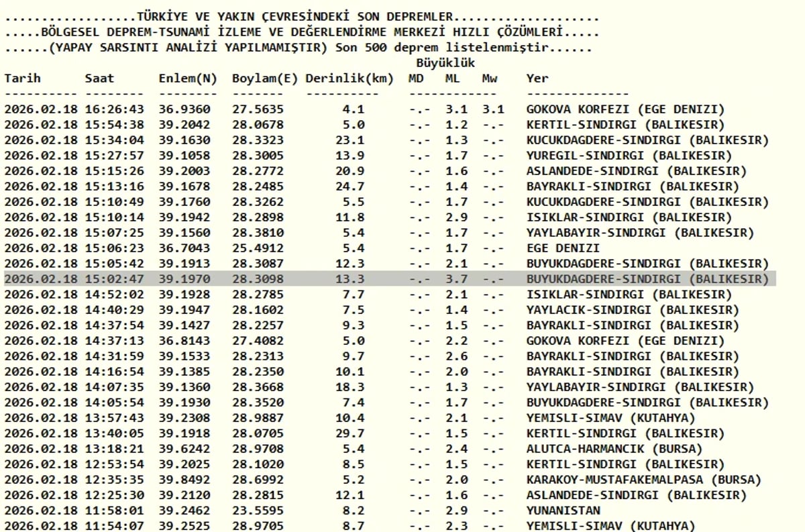Click 'YAYLACIK-SINDIRGI (BALIKESIR)' location
The height and width of the screenshot is (532, 805).
(x=633, y=310)
